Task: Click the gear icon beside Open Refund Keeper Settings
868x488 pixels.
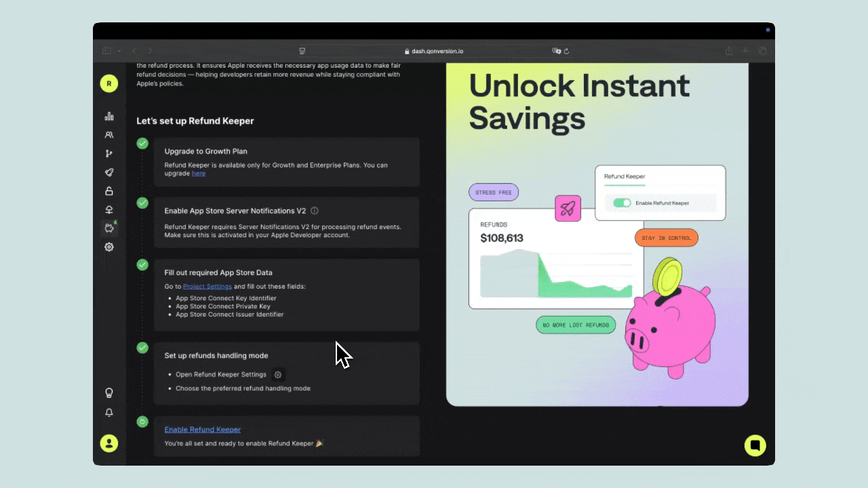Action: pos(278,374)
